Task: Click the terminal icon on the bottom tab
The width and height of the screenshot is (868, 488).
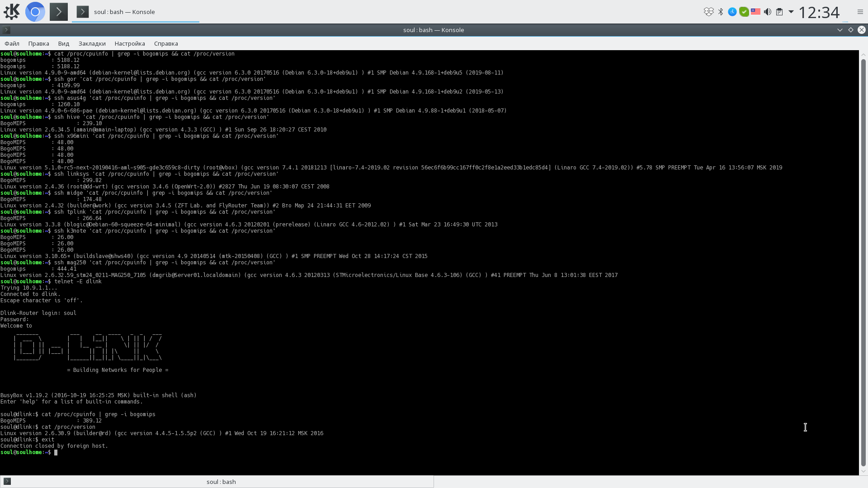Action: pyautogui.click(x=7, y=481)
